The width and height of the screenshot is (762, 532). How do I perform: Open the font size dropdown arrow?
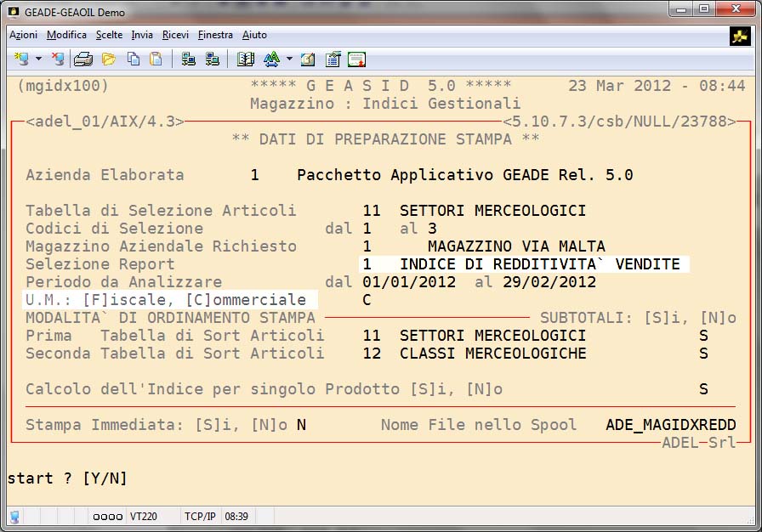pos(290,59)
